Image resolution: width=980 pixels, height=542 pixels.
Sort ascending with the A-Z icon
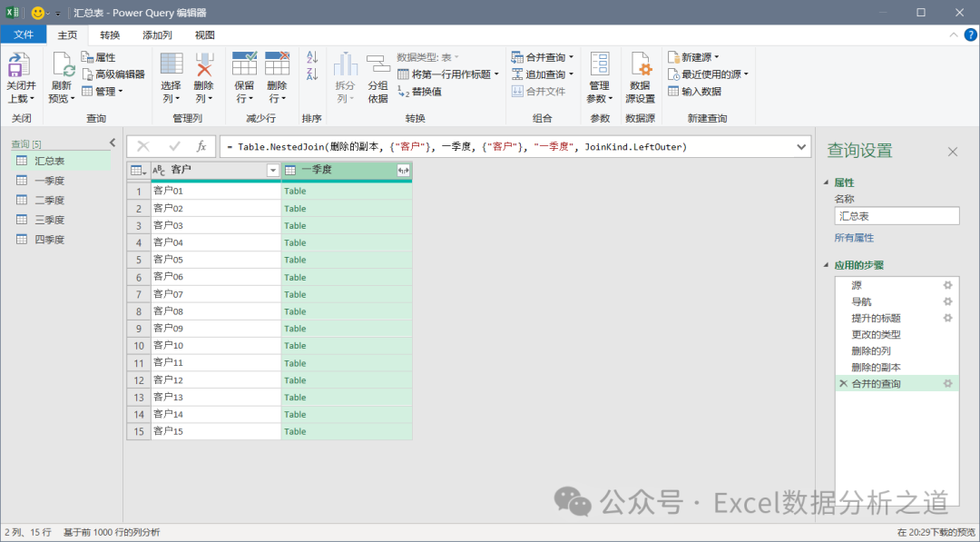tap(312, 57)
